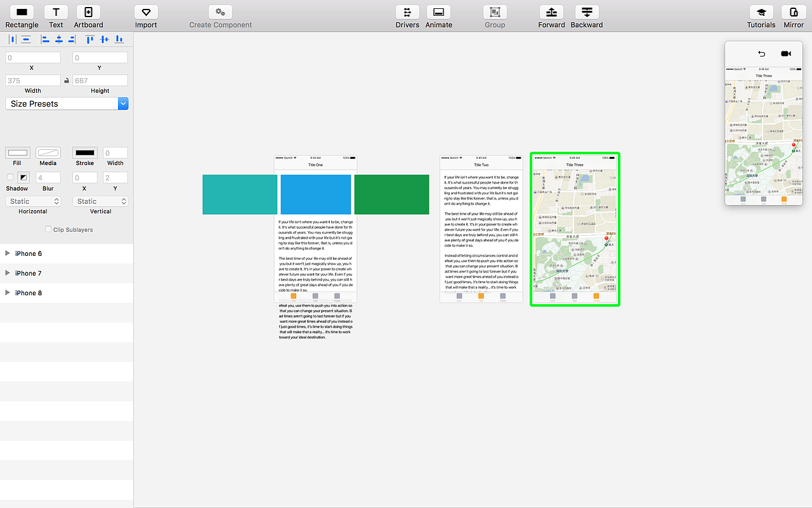The width and height of the screenshot is (812, 508).
Task: Click first gray tab in preview window
Action: pyautogui.click(x=743, y=199)
